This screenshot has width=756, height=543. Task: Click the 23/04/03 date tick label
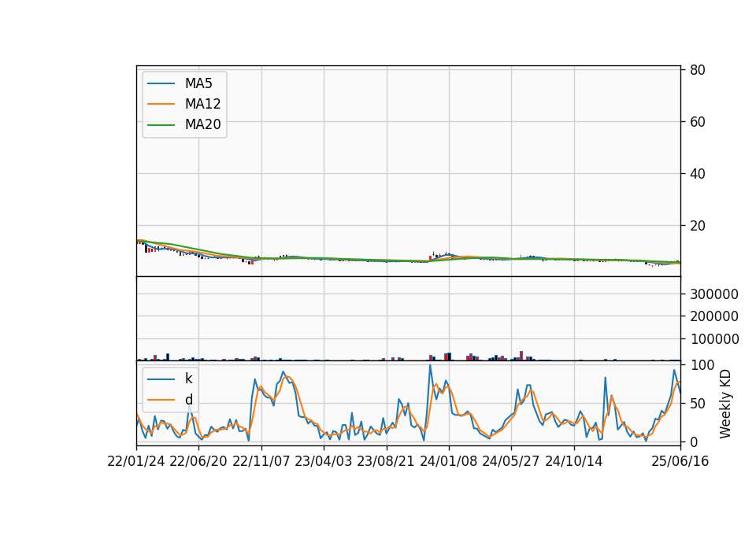tap(323, 461)
